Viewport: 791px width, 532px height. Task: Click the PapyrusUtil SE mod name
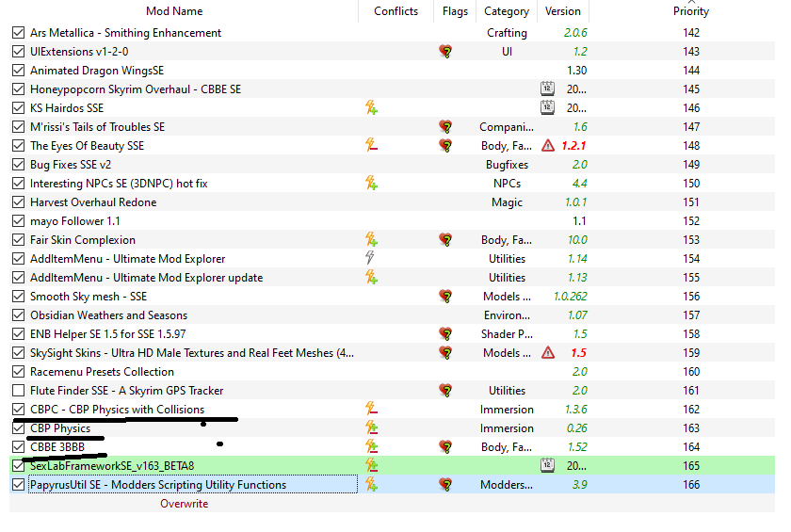[158, 485]
